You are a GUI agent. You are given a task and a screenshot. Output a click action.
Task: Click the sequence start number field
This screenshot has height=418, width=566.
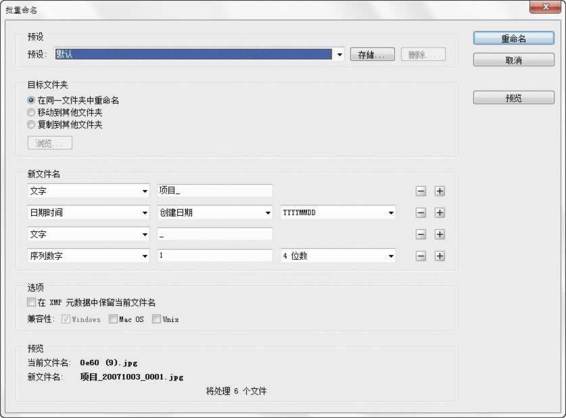click(x=215, y=256)
